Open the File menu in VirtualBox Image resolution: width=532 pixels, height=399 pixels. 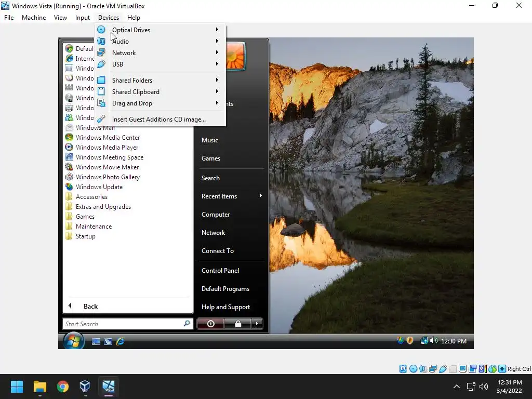[9, 18]
